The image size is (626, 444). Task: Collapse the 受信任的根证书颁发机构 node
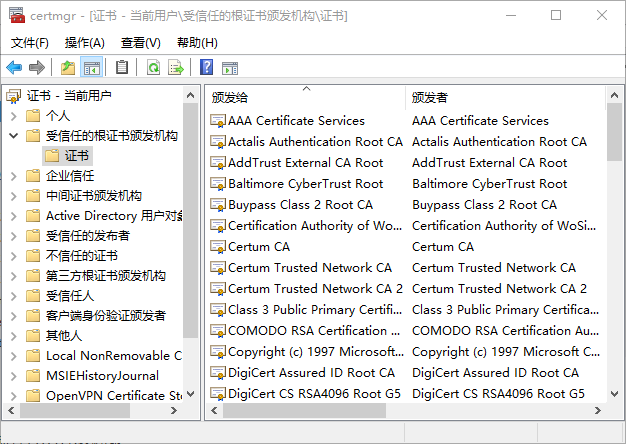pos(13,136)
